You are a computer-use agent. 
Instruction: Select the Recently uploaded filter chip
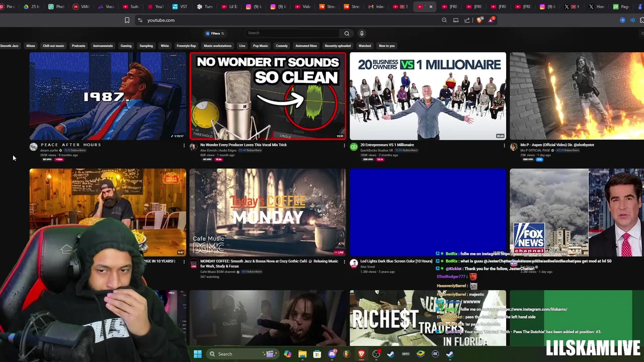click(338, 46)
